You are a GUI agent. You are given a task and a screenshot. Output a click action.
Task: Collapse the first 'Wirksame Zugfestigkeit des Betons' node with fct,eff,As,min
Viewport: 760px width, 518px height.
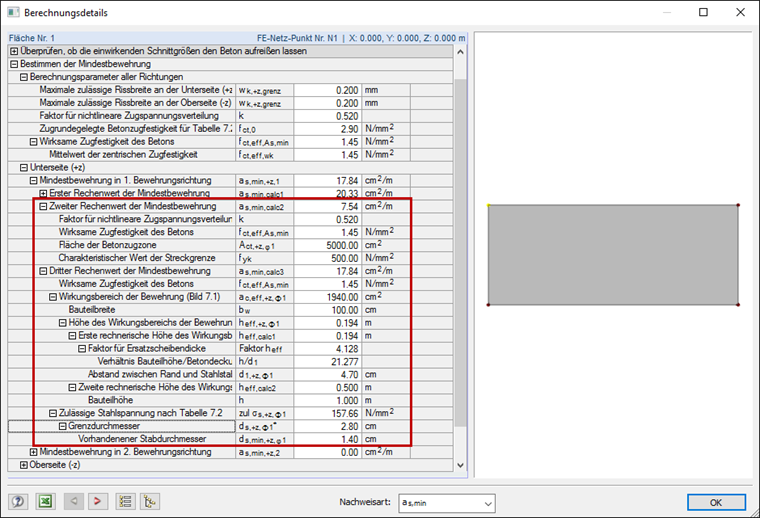coord(33,141)
